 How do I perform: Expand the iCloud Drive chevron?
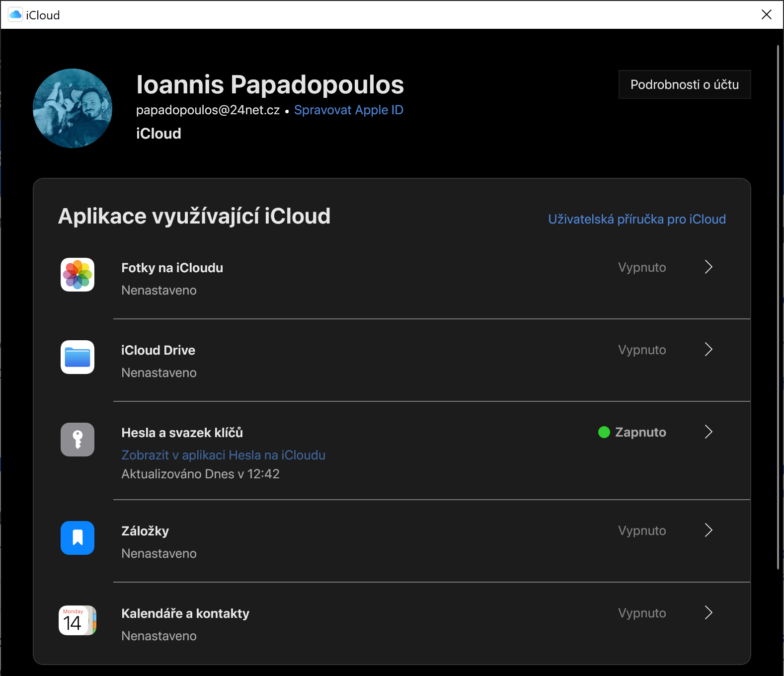[x=709, y=350]
